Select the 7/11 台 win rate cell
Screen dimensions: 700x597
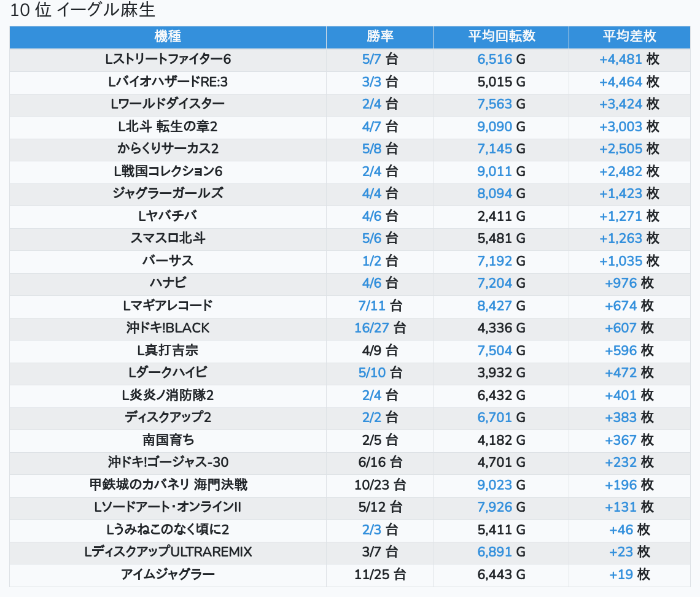pyautogui.click(x=380, y=306)
